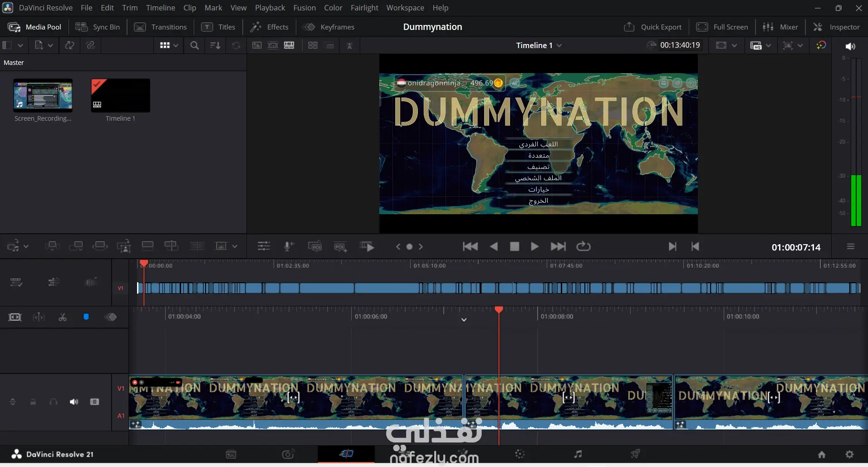Open the viewer options three-line menu

point(851,246)
